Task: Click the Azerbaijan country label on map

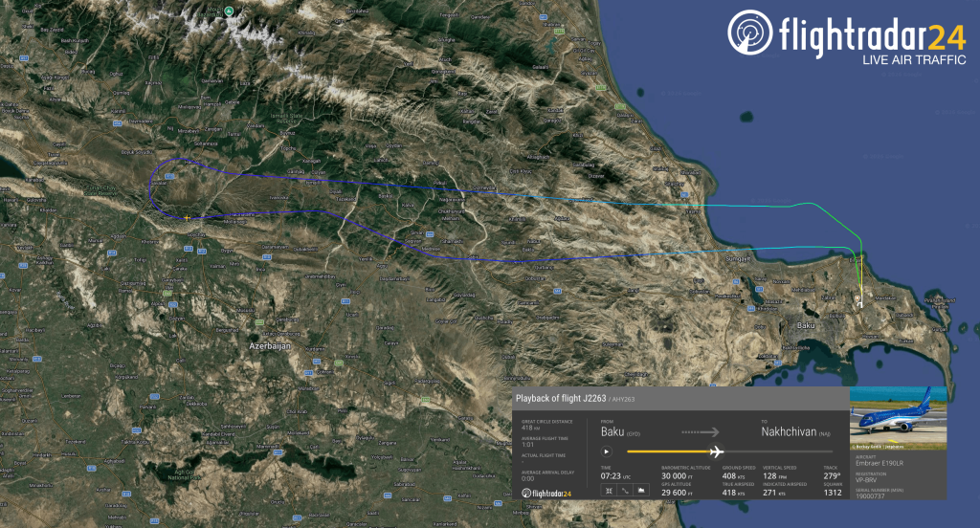Action: [269, 345]
